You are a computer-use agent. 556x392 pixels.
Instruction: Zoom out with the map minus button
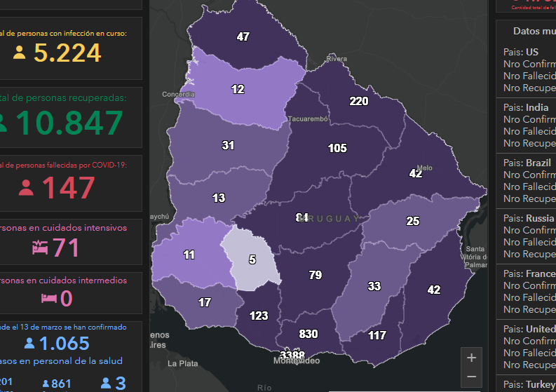(471, 377)
